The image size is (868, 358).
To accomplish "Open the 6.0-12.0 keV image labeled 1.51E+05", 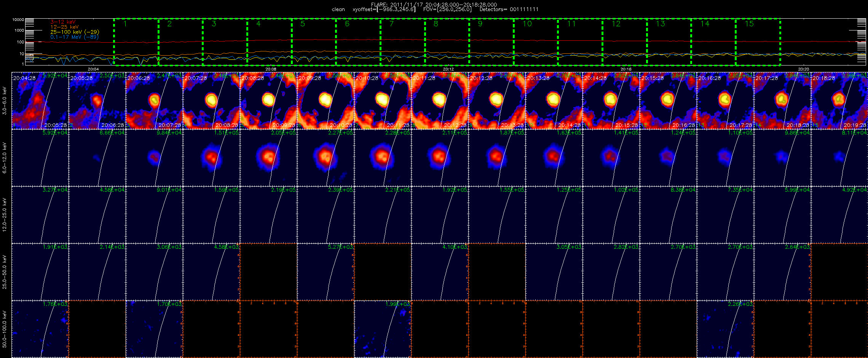I will coord(211,158).
